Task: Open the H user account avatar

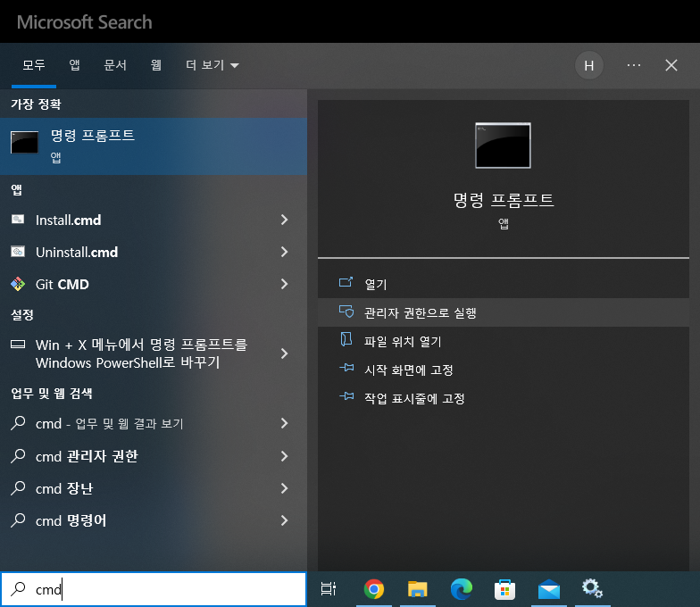Action: point(589,66)
